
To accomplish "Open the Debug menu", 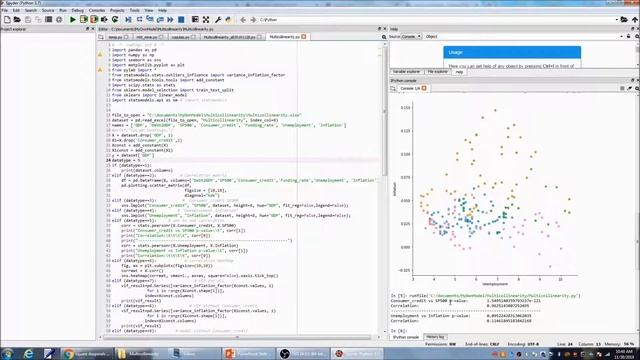I will pos(78,10).
